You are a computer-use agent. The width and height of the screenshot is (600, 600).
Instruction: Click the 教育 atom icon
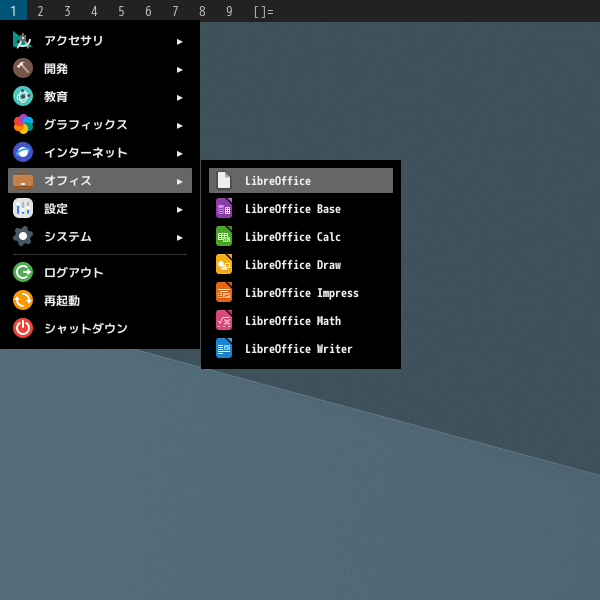coord(23,96)
